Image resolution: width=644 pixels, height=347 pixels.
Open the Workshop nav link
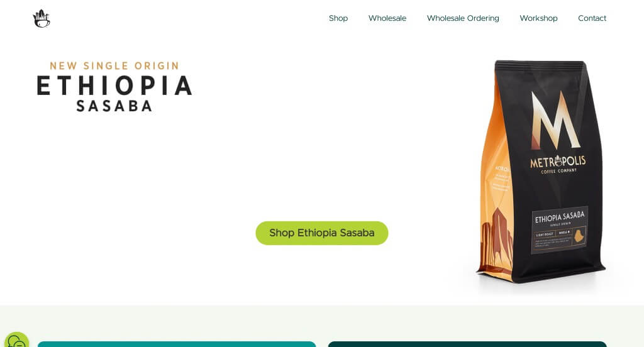pos(538,18)
